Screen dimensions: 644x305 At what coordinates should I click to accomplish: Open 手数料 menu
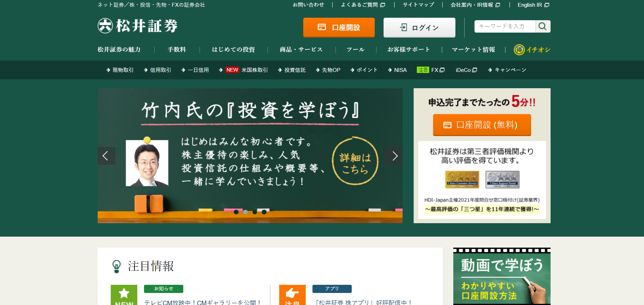coord(177,50)
